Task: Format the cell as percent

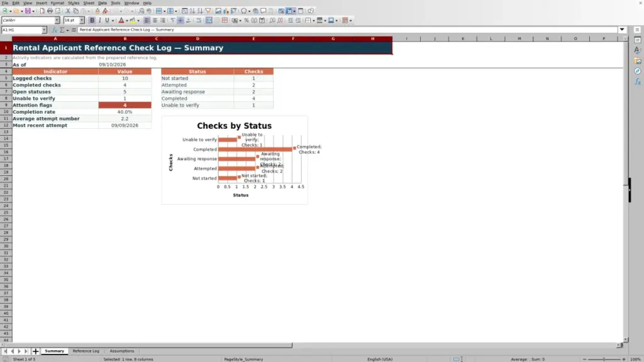Action: 247,20
